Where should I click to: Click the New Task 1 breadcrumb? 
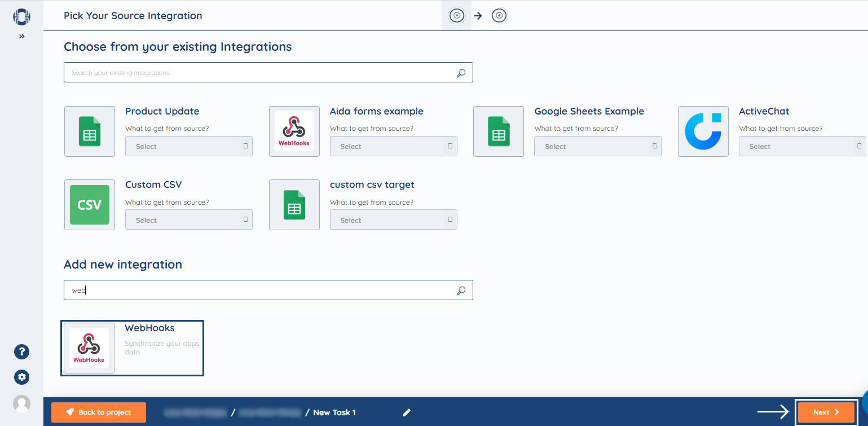pos(334,412)
